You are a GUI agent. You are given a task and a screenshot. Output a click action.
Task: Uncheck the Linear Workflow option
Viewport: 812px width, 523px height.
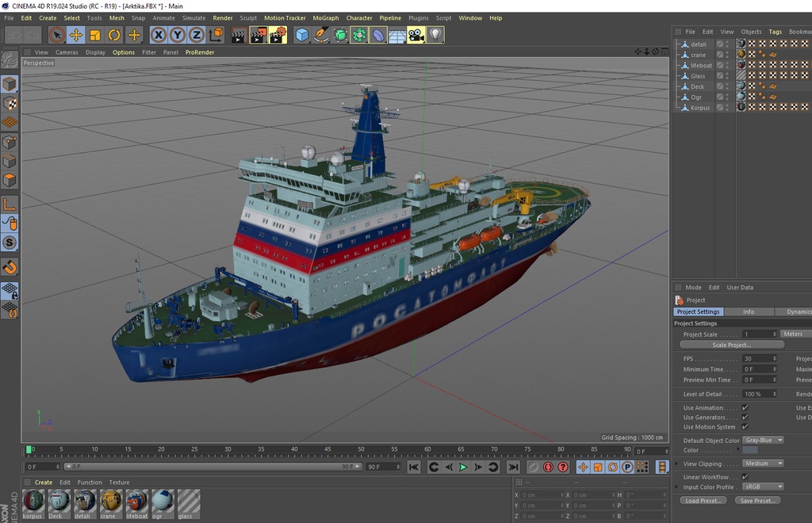pyautogui.click(x=745, y=476)
